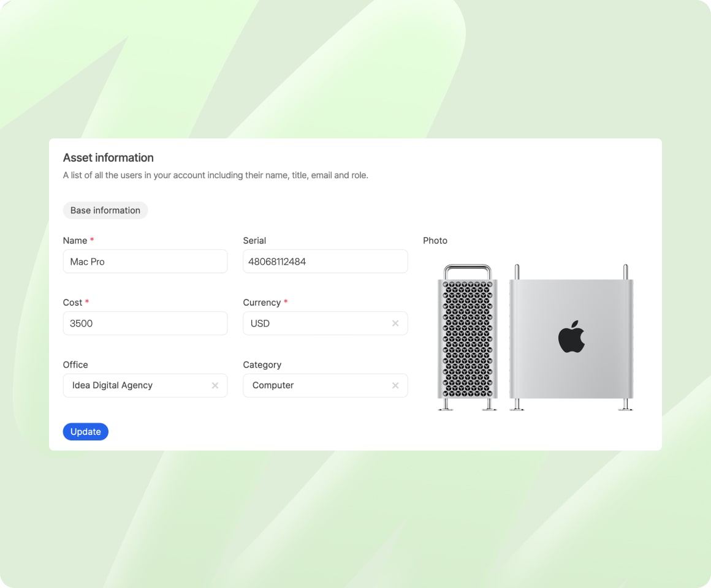Focus the Serial number input field
The width and height of the screenshot is (711, 588).
coord(325,262)
